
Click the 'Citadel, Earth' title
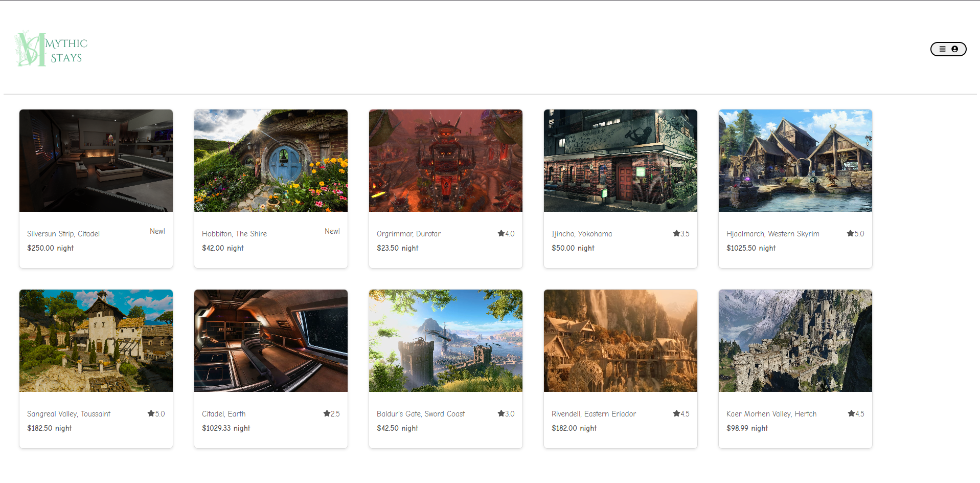pos(223,414)
